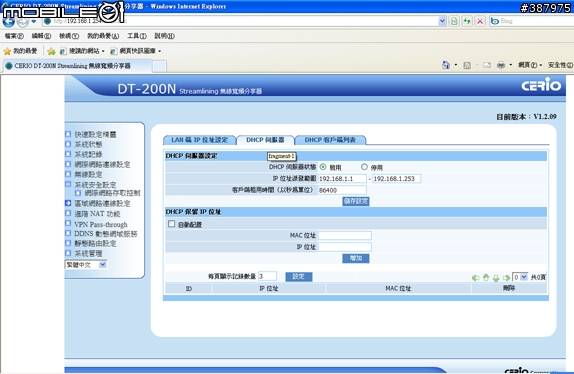Image resolution: width=574 pixels, height=374 pixels.
Task: Click the 區域網路連線設定 sidebar item
Action: click(x=102, y=203)
